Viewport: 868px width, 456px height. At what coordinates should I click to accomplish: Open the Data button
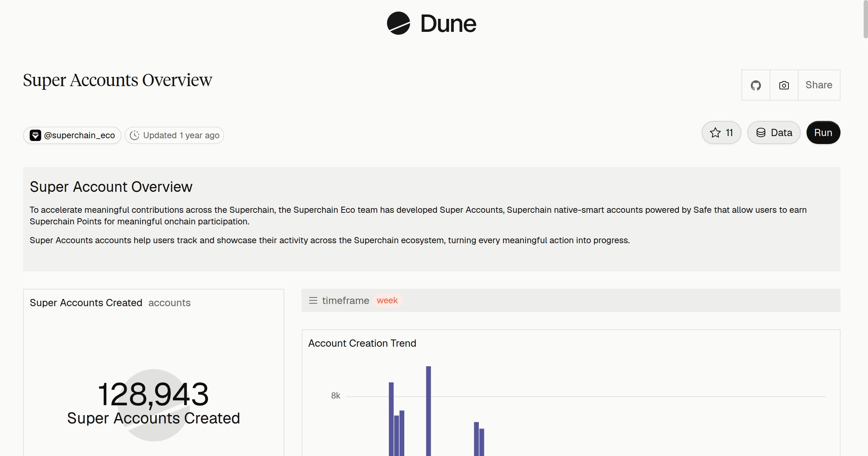pos(774,132)
